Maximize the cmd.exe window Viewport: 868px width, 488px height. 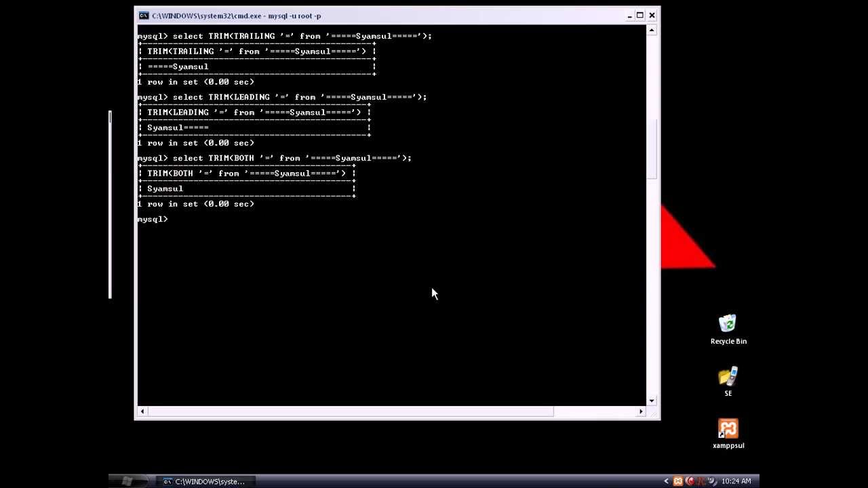tap(639, 16)
